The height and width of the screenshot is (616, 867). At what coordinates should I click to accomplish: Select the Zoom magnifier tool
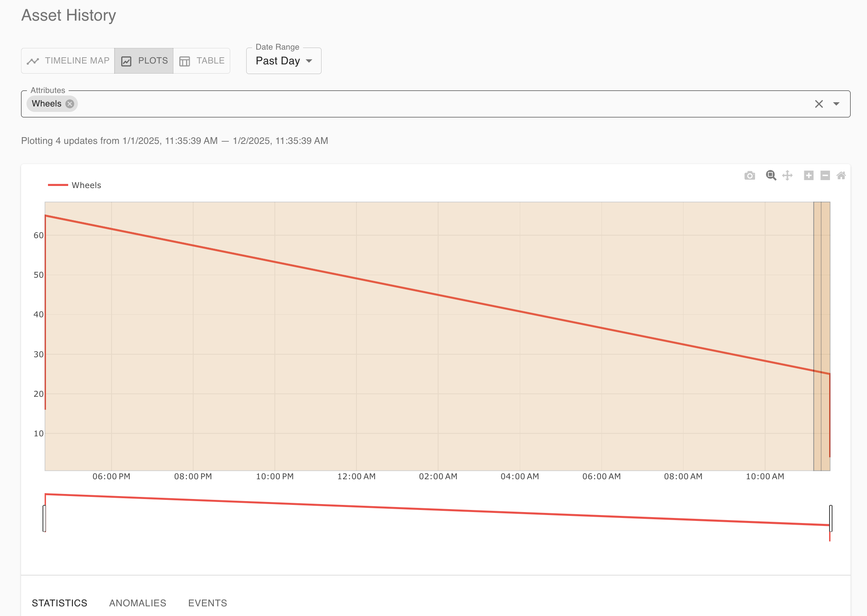click(771, 175)
